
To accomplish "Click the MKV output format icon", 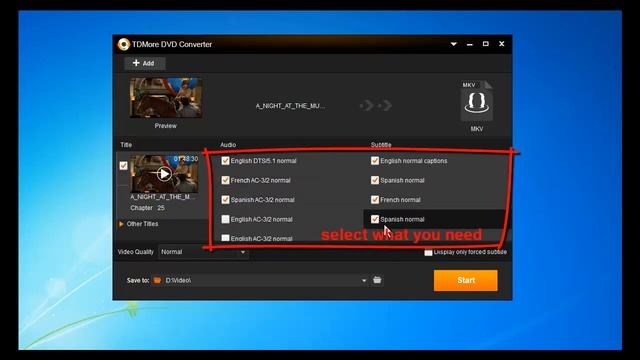I will point(476,101).
